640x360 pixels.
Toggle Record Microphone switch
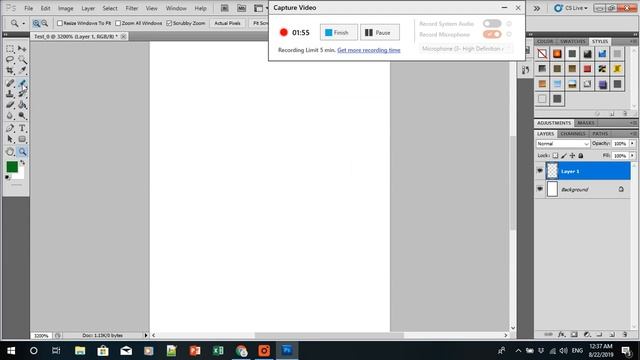[492, 34]
